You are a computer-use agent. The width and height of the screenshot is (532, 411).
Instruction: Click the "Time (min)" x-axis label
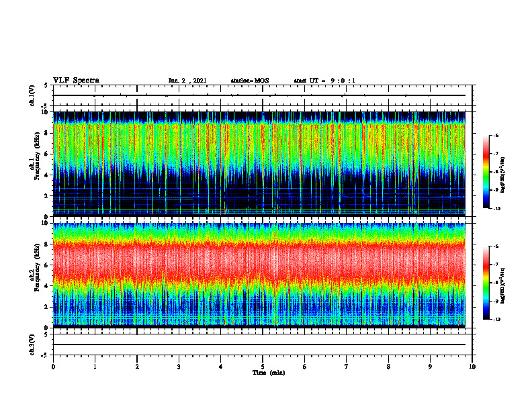coord(269,373)
